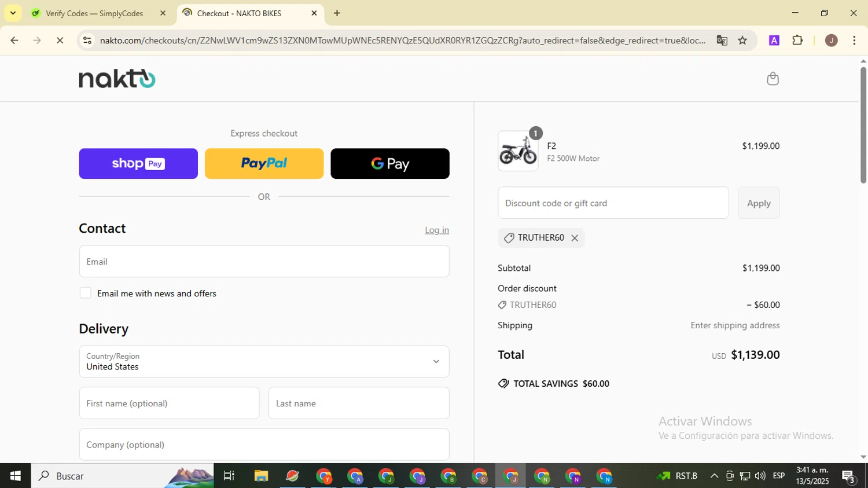The width and height of the screenshot is (868, 488).
Task: Click the − $60.00 discount amount
Action: tap(763, 305)
